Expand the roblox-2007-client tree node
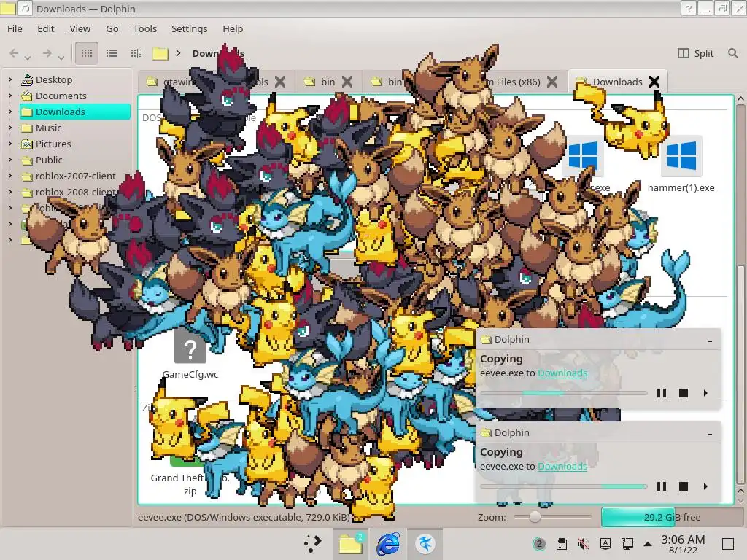Viewport: 747px width, 560px height. point(10,176)
